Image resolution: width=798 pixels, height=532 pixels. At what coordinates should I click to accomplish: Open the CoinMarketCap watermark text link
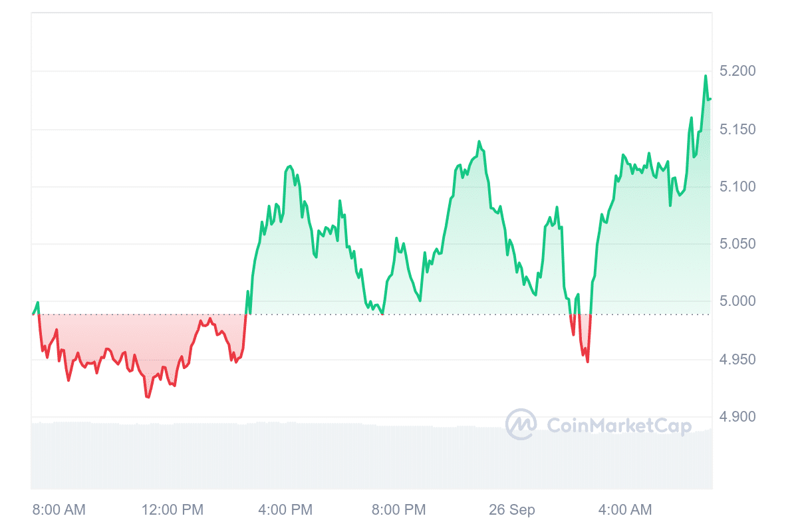coord(618,426)
